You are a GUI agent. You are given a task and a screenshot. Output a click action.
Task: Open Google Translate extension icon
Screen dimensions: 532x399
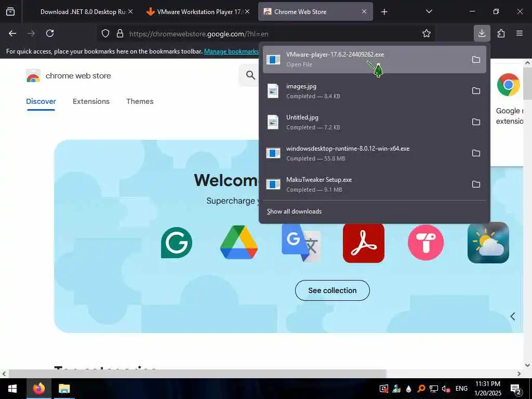(301, 243)
